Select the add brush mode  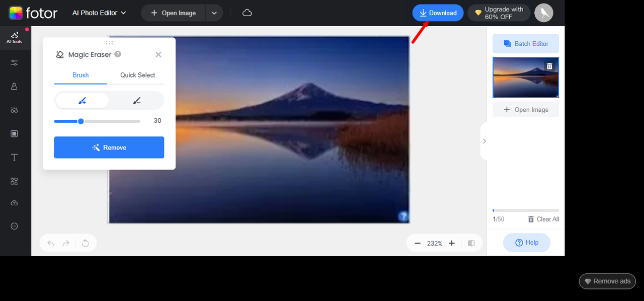(x=82, y=101)
